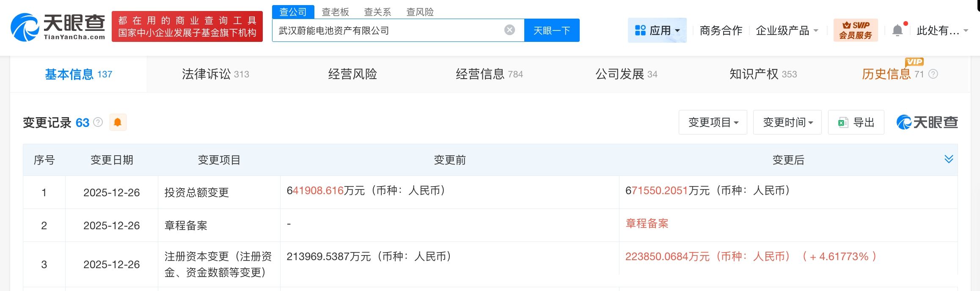Click the 天眼一下 search button
The image size is (980, 291).
pos(551,30)
